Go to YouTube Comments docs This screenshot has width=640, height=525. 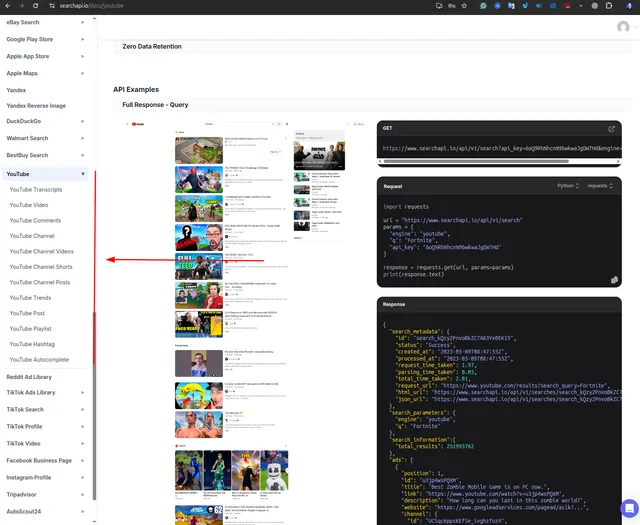pyautogui.click(x=35, y=221)
